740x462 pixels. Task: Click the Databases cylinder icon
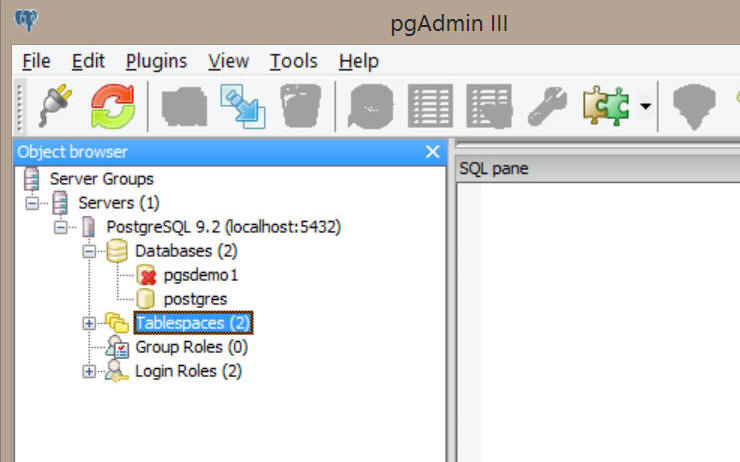(x=117, y=251)
